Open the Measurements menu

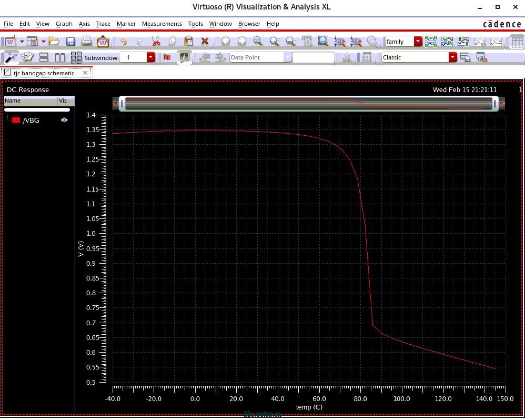[162, 24]
